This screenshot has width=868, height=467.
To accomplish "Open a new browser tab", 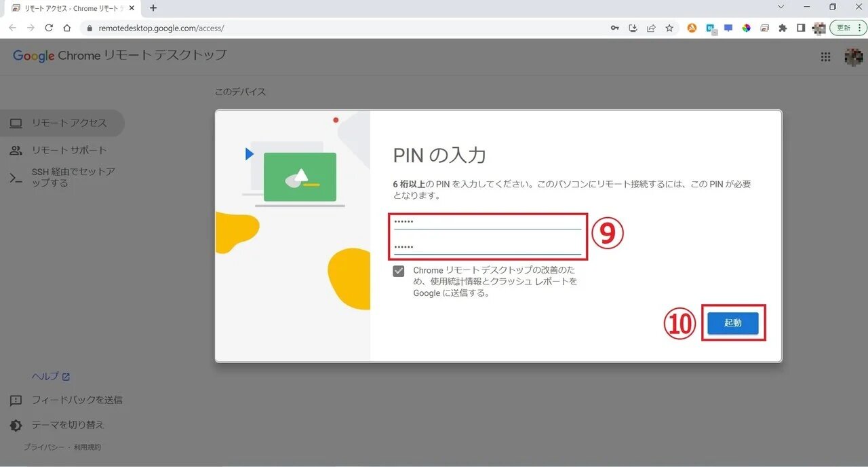I will pos(153,8).
